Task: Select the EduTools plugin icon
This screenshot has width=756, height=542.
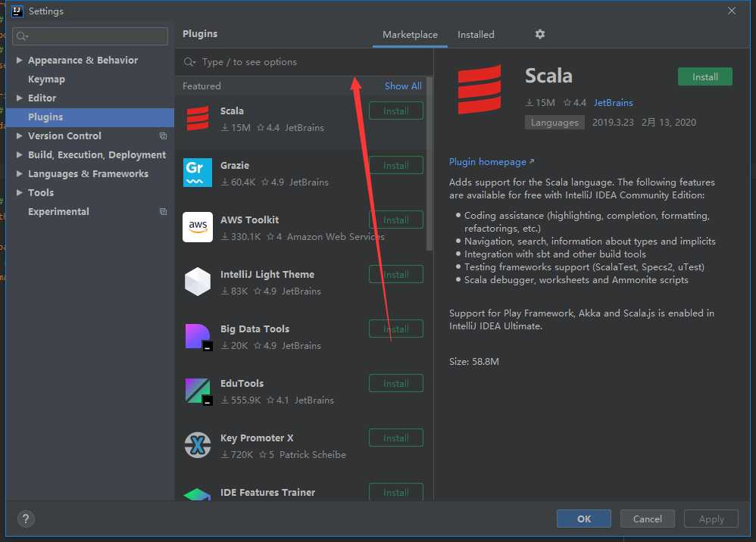Action: 198,391
